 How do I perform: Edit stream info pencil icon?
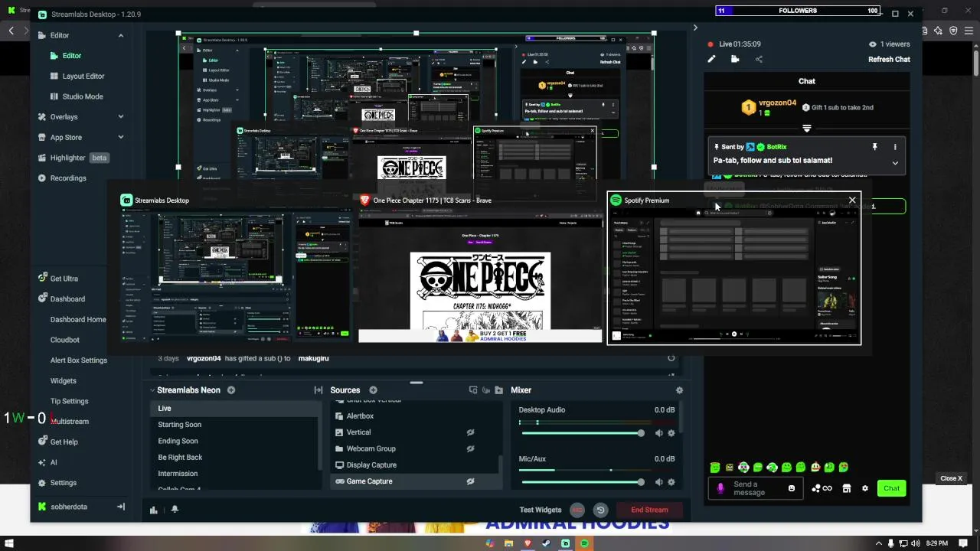[711, 59]
